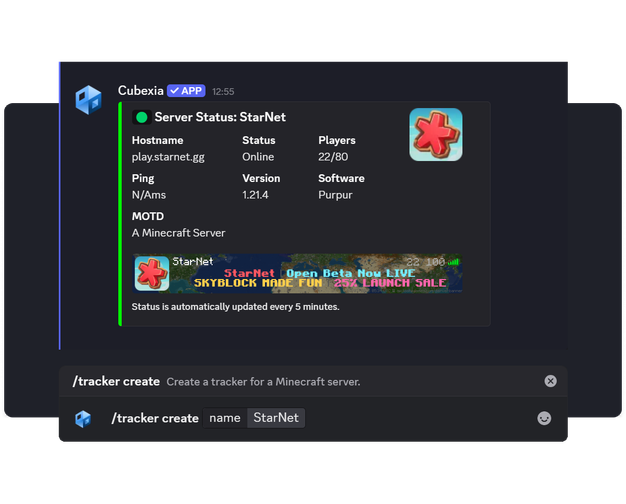Open the emoji picker smiley icon
The image size is (626, 504).
(x=544, y=418)
